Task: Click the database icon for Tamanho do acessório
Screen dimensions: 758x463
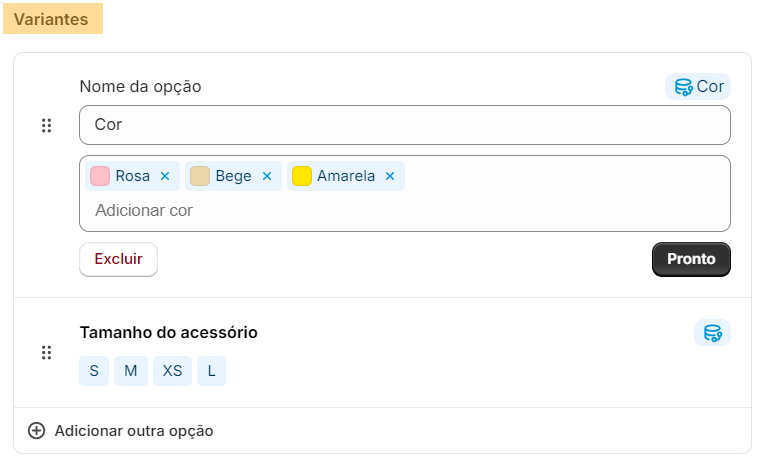Action: point(713,333)
